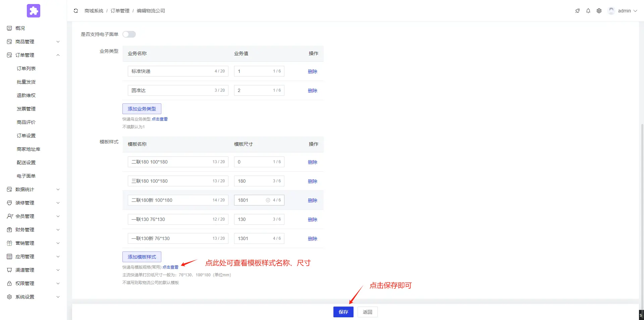Open the notification bell icon
The image size is (644, 320).
[x=588, y=11]
